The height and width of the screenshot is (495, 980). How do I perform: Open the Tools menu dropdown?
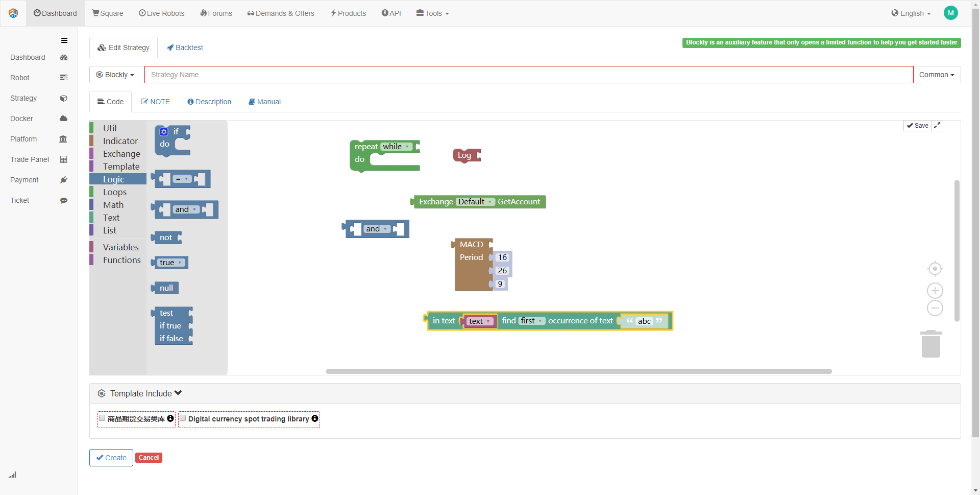[432, 13]
